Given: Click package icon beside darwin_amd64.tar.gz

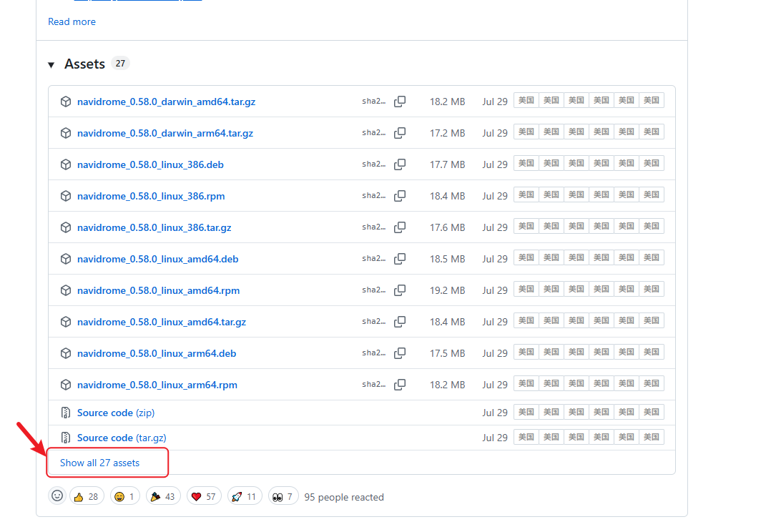Looking at the screenshot, I should [x=66, y=102].
